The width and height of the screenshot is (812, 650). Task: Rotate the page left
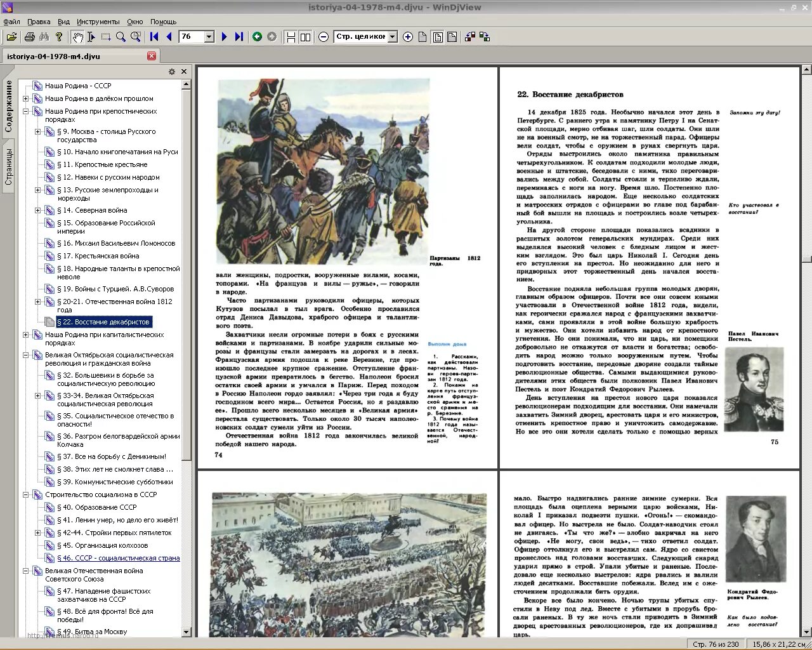tap(470, 37)
